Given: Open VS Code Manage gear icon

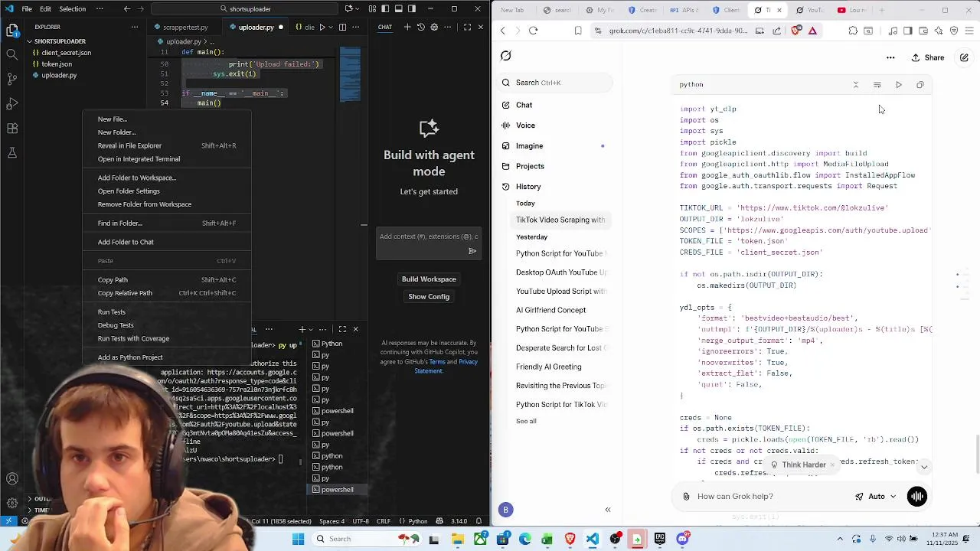Looking at the screenshot, I should 12,503.
